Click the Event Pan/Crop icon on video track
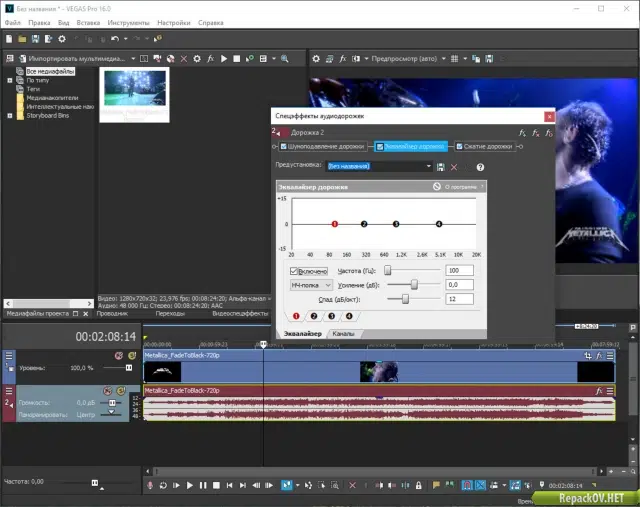The height and width of the screenshot is (507, 640). (588, 356)
